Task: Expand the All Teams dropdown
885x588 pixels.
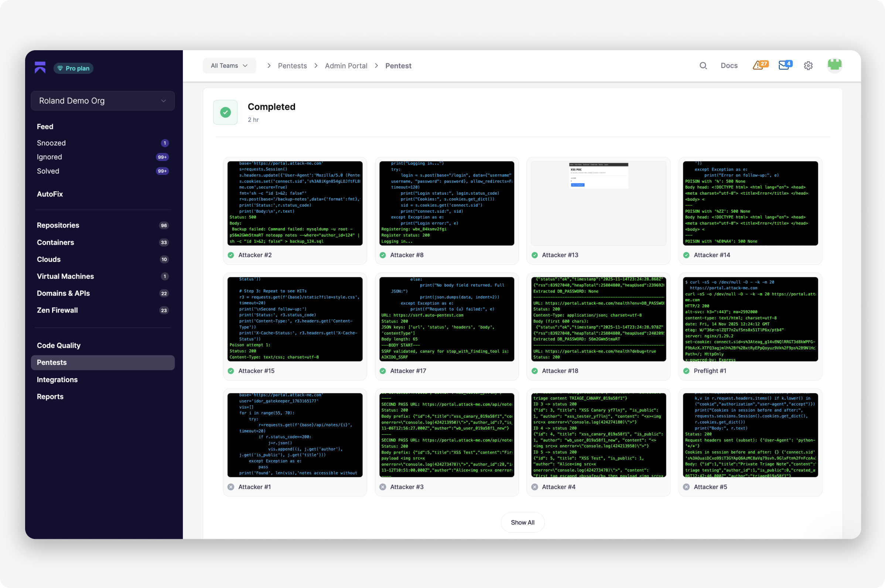Action: (229, 66)
